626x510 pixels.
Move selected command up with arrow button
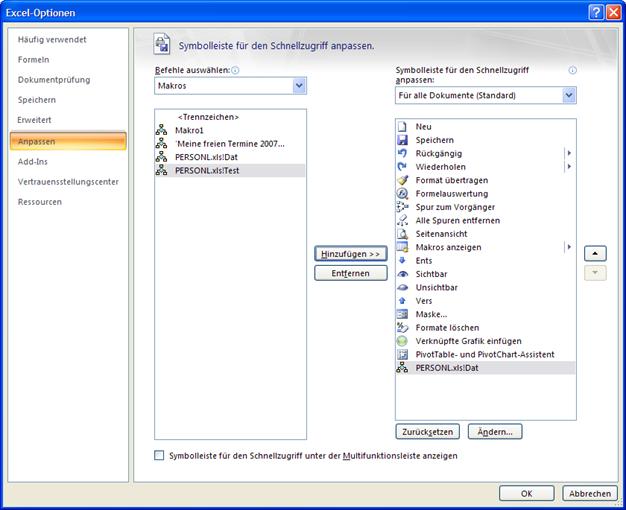(596, 254)
